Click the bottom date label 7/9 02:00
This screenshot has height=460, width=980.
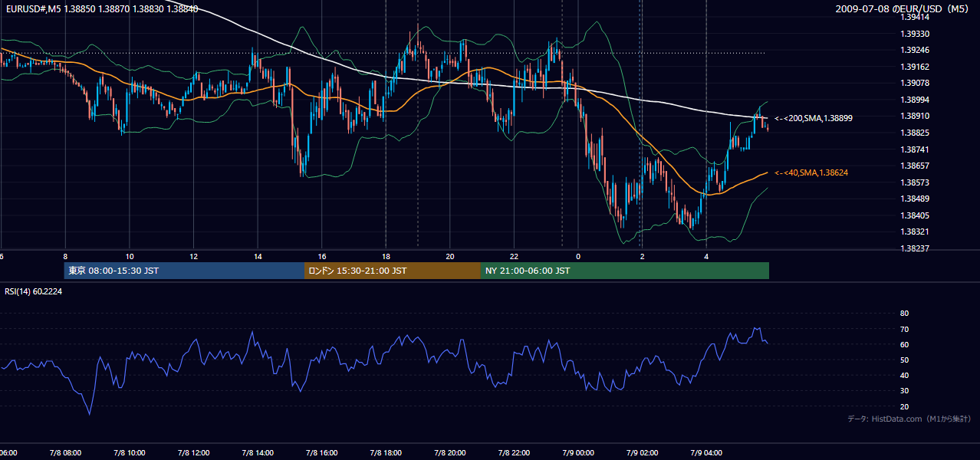click(643, 453)
